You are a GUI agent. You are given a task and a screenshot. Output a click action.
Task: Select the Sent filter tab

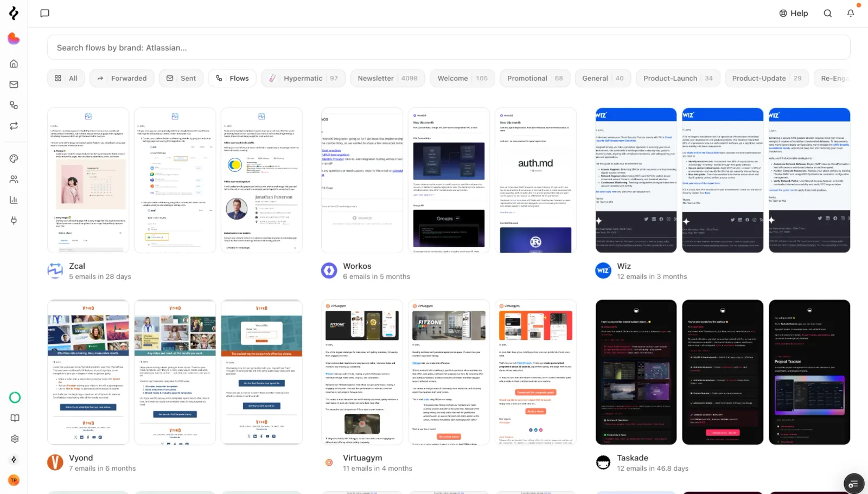[181, 78]
